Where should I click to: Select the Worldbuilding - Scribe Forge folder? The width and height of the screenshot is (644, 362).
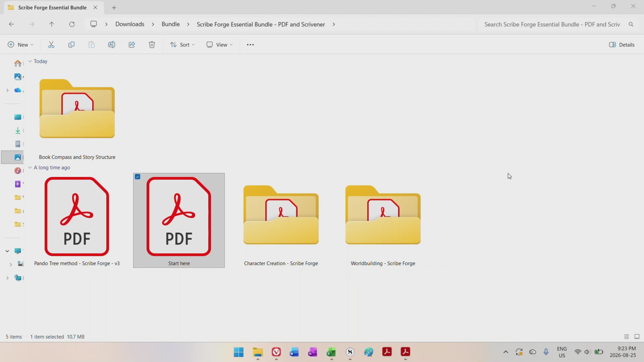383,220
